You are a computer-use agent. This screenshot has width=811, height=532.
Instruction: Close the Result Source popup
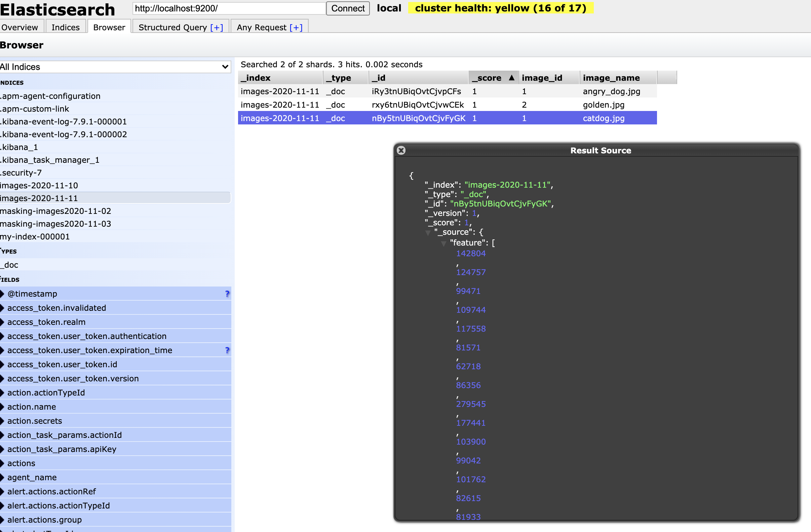point(401,150)
